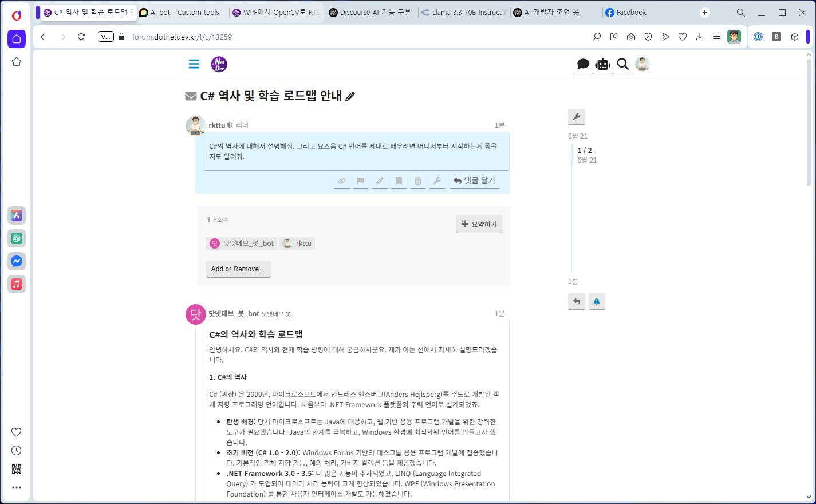Copy post link via chain icon
The height and width of the screenshot is (504, 816).
[342, 181]
